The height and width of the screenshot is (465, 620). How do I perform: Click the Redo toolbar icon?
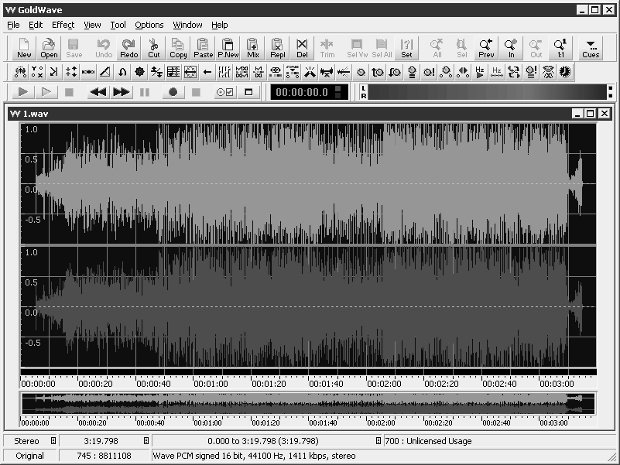coord(129,48)
